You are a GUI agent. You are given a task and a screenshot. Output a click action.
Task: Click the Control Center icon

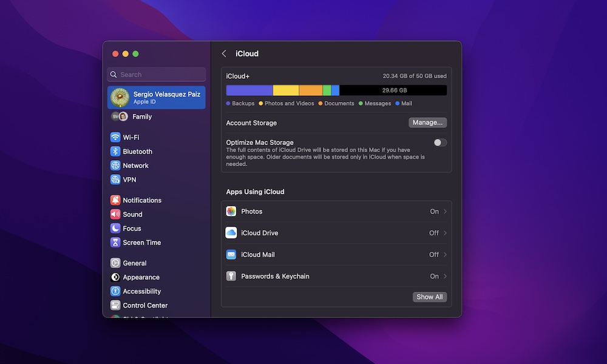tap(115, 305)
